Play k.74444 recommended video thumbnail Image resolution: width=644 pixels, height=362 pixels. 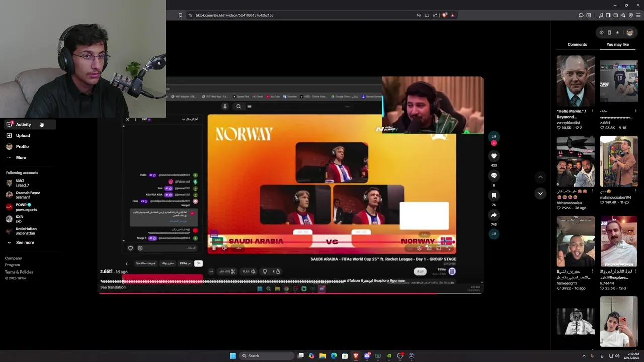pos(619,241)
